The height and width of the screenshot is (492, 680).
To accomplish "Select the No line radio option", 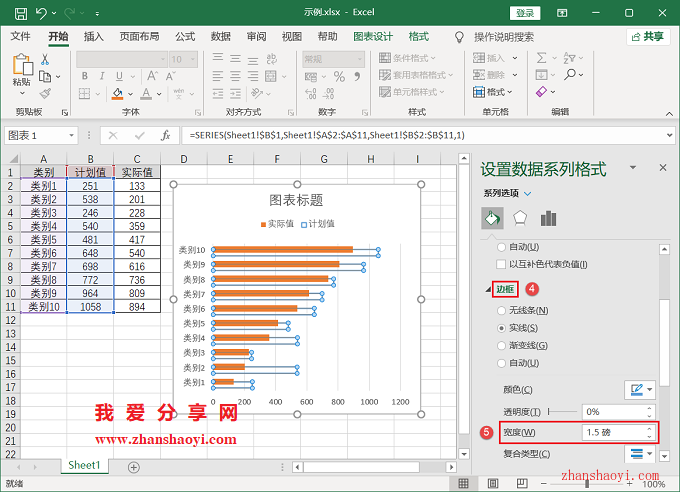I will pos(501,310).
